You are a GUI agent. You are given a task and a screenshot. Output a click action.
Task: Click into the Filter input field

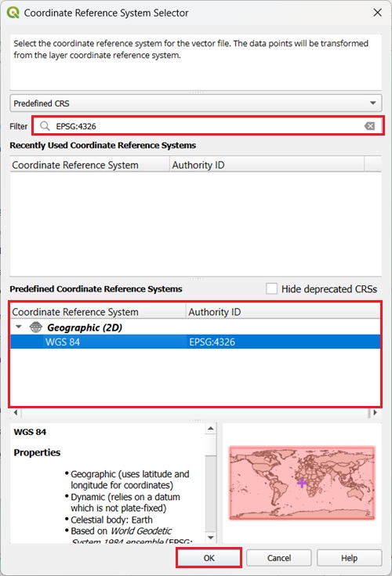point(208,126)
